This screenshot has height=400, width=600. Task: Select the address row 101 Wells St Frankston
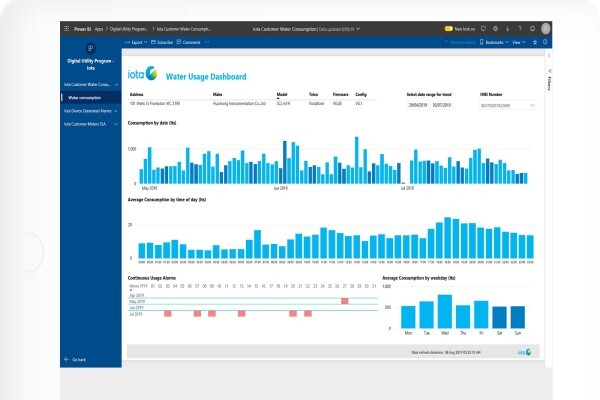click(x=252, y=104)
